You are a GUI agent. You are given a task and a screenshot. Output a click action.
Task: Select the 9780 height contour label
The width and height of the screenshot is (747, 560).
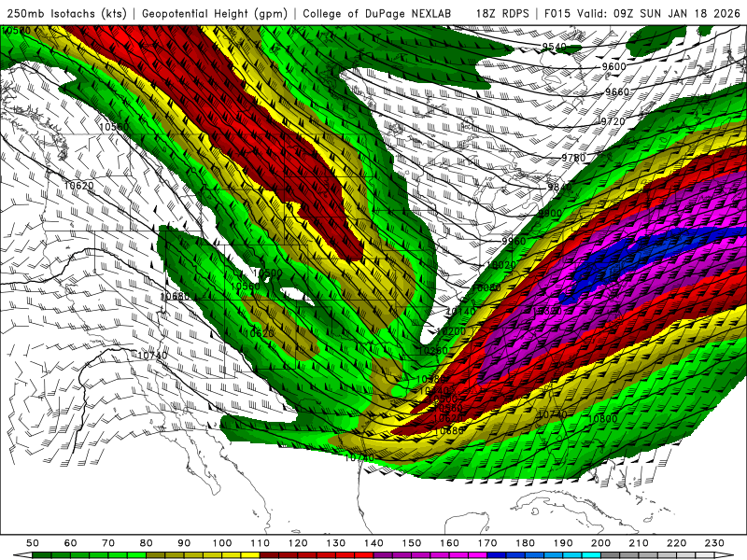573,158
